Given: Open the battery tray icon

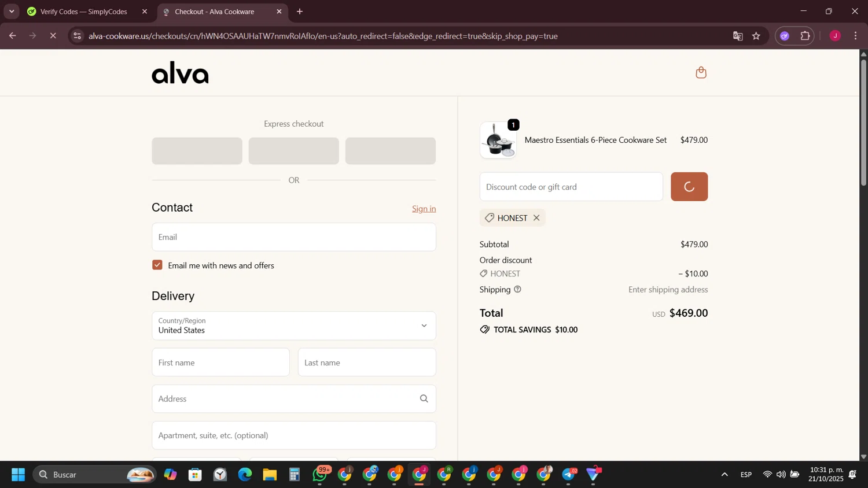Looking at the screenshot, I should tap(795, 475).
